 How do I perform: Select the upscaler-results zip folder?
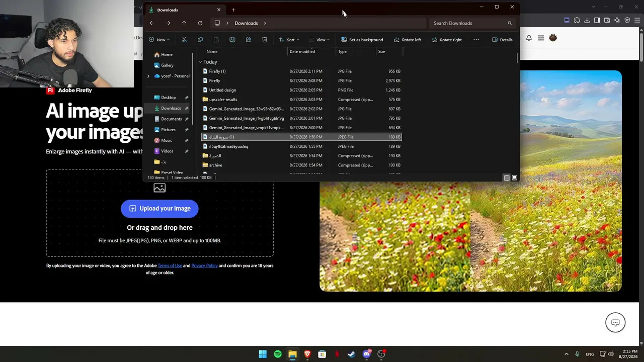pyautogui.click(x=301, y=100)
